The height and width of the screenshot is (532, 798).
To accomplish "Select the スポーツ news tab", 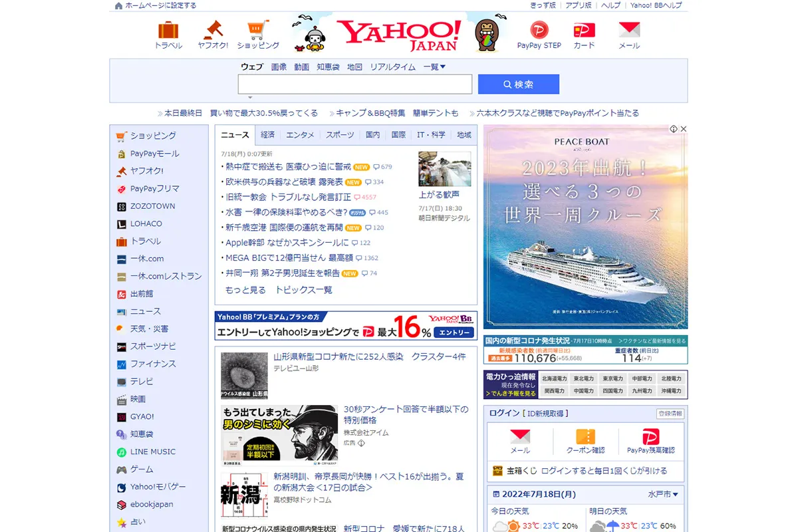I will coord(339,134).
